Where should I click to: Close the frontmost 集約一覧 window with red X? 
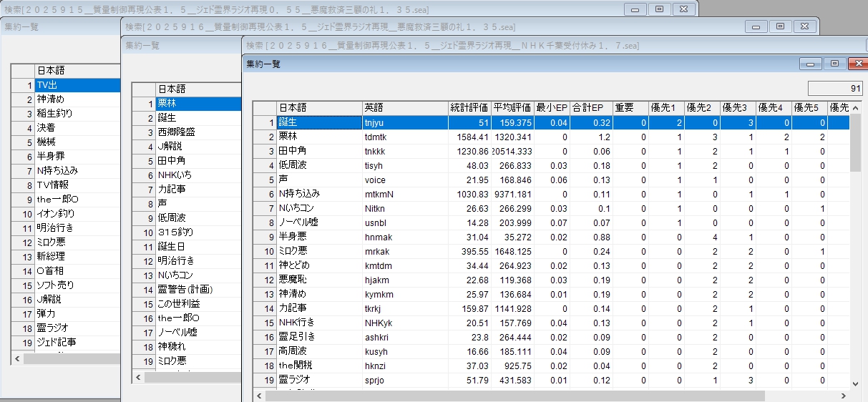[857, 64]
